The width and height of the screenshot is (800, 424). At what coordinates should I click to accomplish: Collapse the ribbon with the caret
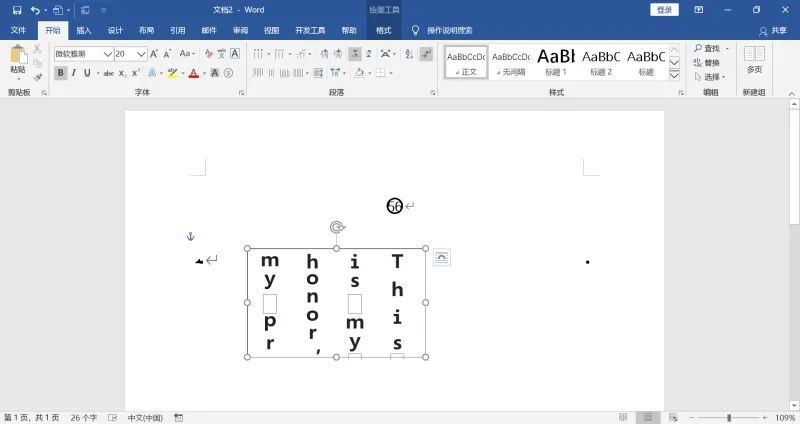(x=791, y=93)
